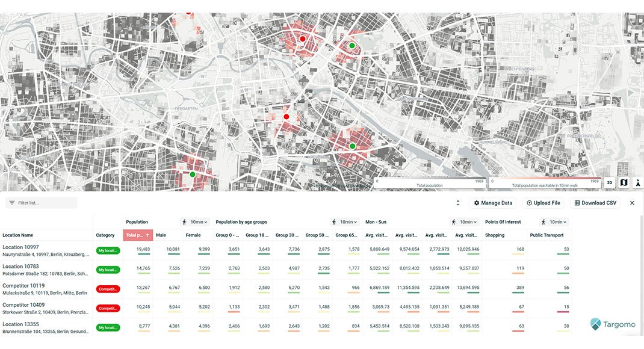Click the Targomo logo

point(612,324)
